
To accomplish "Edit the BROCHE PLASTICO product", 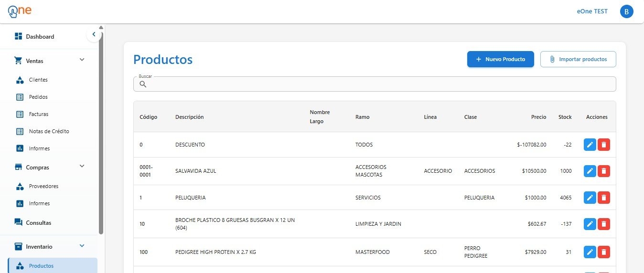I will coord(590,224).
